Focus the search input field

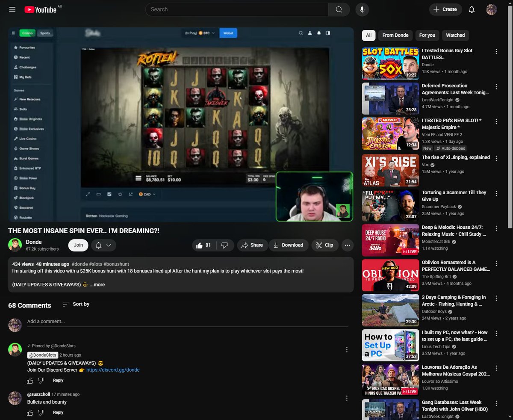[x=237, y=9]
